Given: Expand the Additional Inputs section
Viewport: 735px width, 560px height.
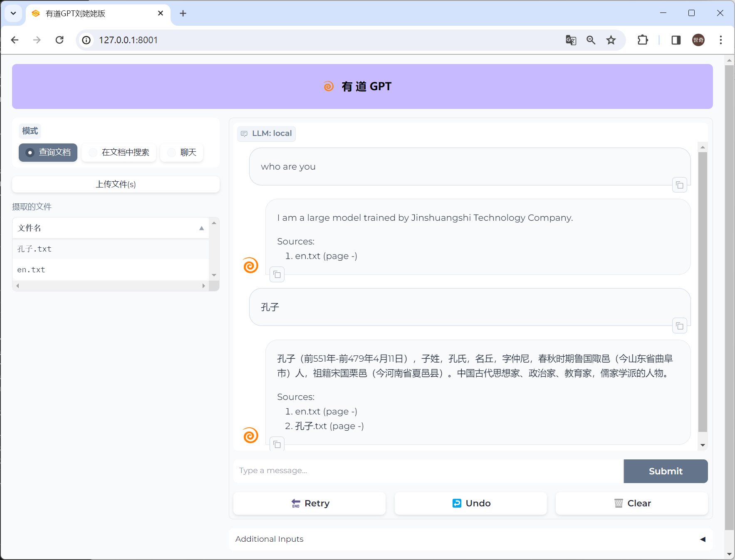Looking at the screenshot, I should tap(470, 539).
